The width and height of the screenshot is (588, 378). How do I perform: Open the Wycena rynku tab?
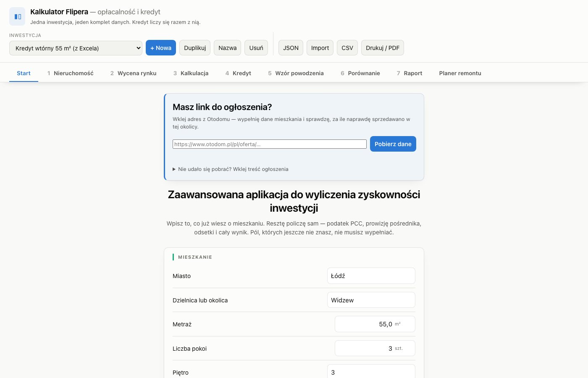133,73
